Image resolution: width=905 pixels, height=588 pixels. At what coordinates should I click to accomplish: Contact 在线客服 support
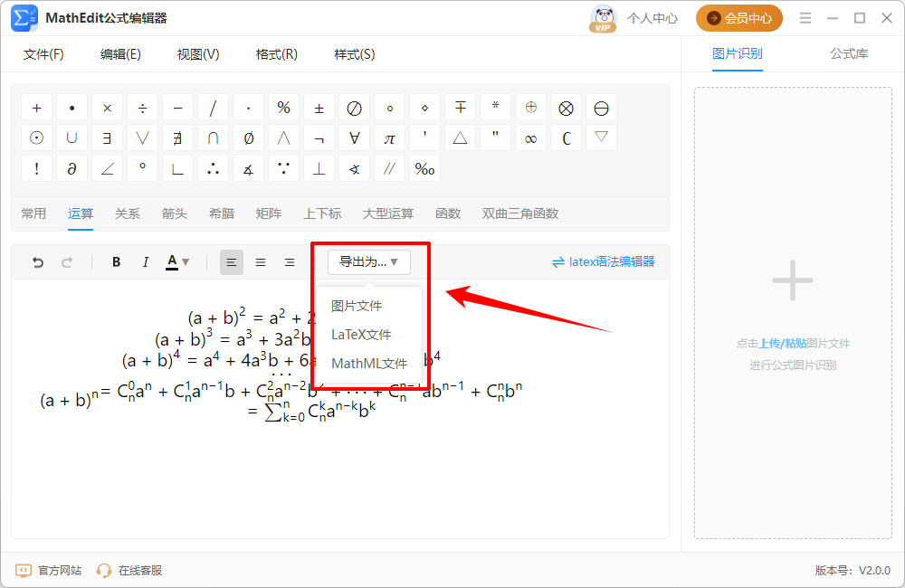(x=129, y=571)
